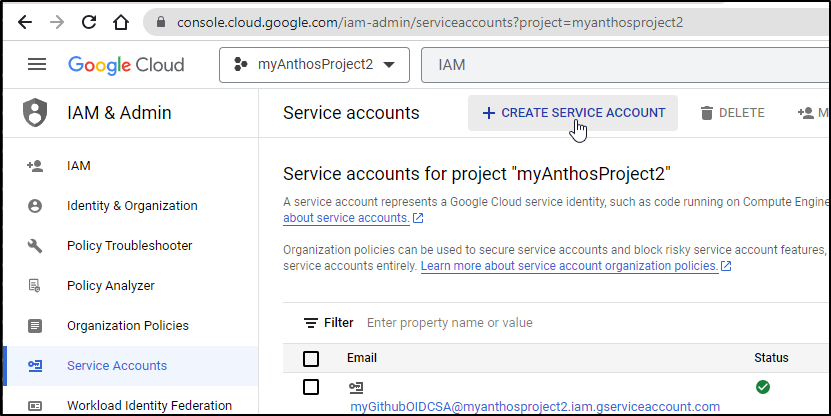Open the myGithubOIDCSA service account email link
Screen dimensions: 831x416
click(535, 406)
